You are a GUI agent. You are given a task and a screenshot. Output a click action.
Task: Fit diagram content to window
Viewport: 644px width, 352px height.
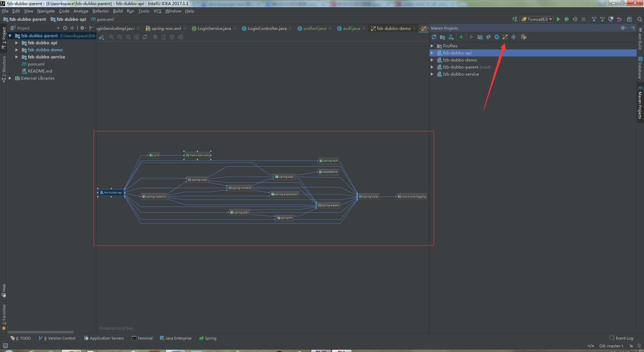tap(137, 37)
